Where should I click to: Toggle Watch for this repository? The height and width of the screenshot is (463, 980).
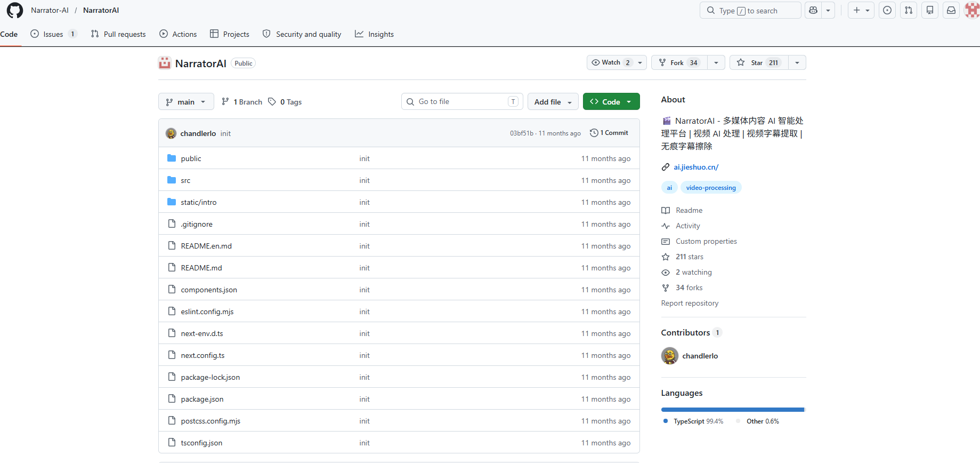tap(611, 63)
